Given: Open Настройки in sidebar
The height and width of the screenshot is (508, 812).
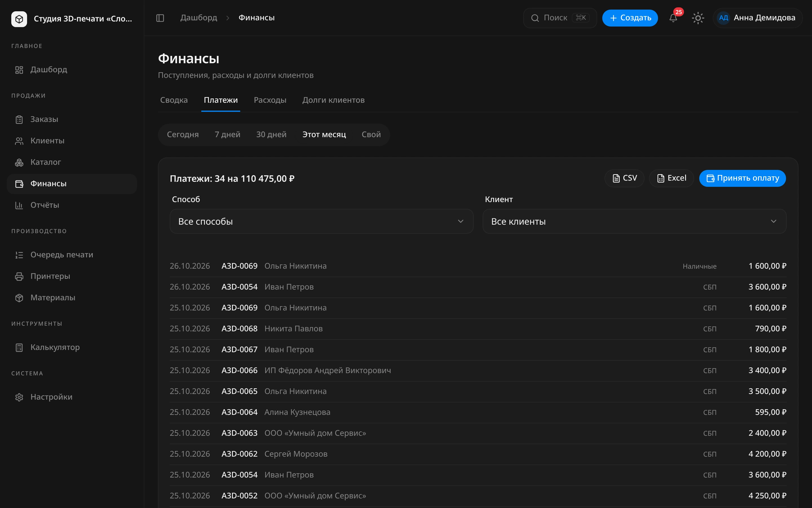Looking at the screenshot, I should coord(72,397).
